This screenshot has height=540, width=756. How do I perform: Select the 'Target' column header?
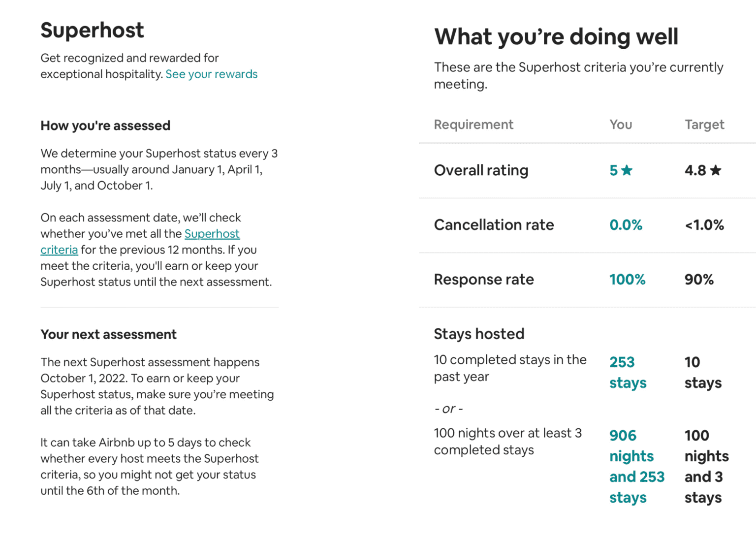pyautogui.click(x=704, y=125)
